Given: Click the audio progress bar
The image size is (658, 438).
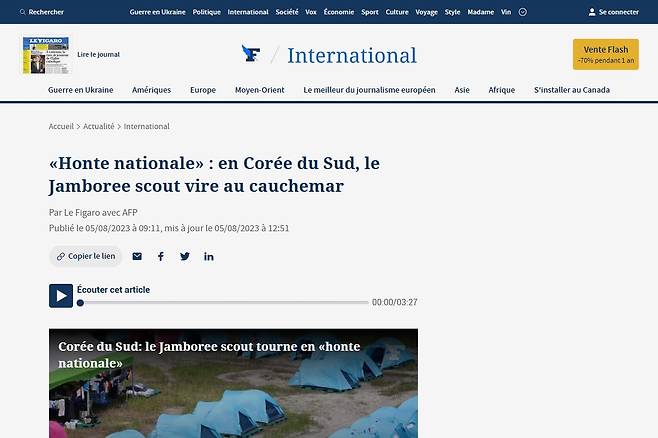Looking at the screenshot, I should click(222, 302).
